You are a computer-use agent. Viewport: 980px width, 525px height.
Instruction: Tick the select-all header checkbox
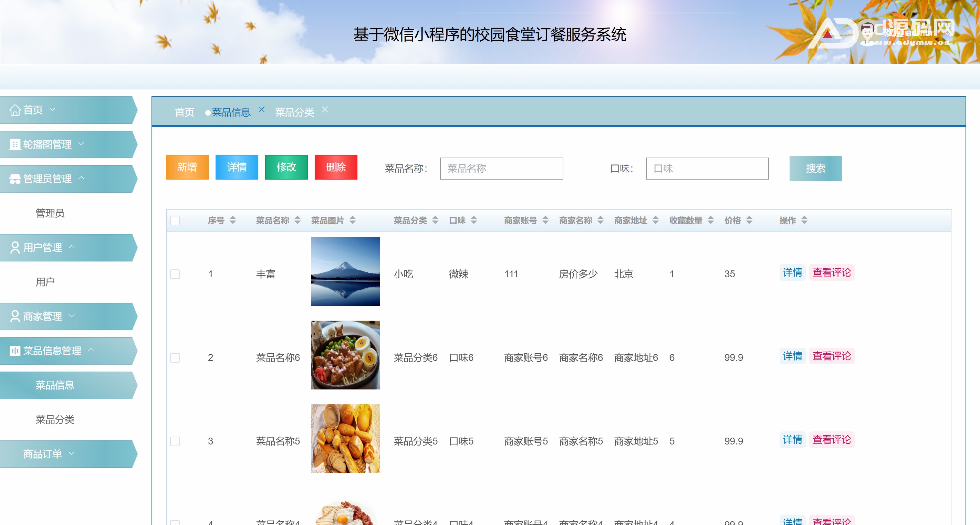(x=175, y=221)
